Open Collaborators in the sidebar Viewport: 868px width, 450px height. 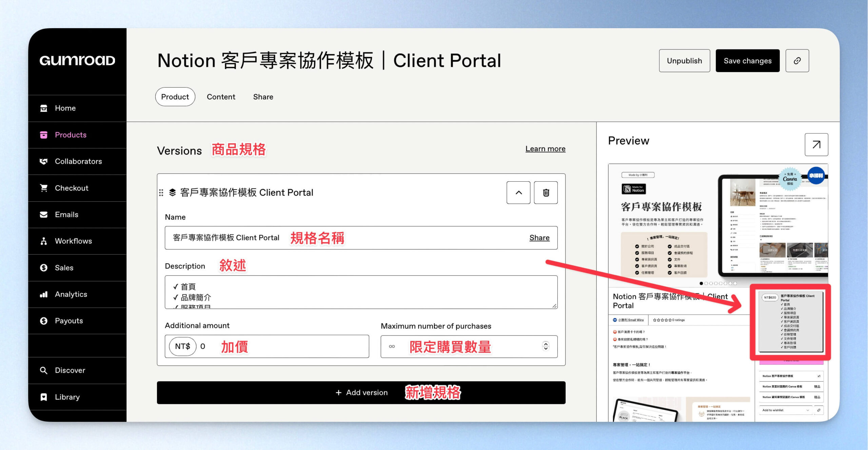pos(77,161)
